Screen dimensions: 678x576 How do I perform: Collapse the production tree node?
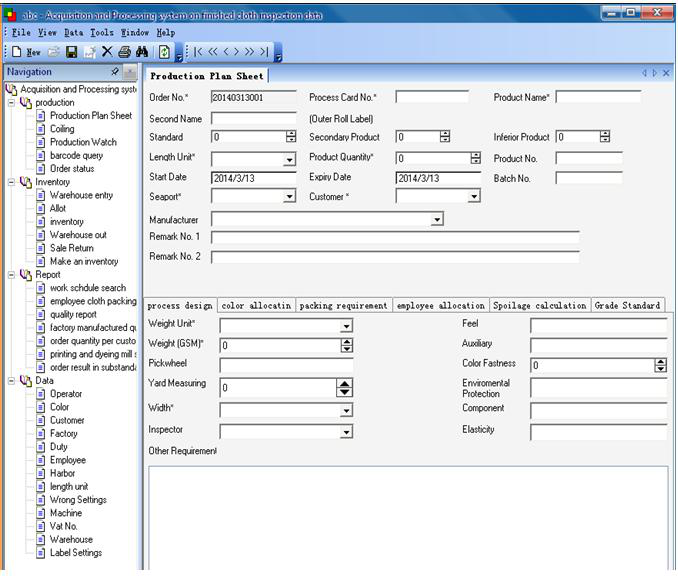tap(12, 103)
